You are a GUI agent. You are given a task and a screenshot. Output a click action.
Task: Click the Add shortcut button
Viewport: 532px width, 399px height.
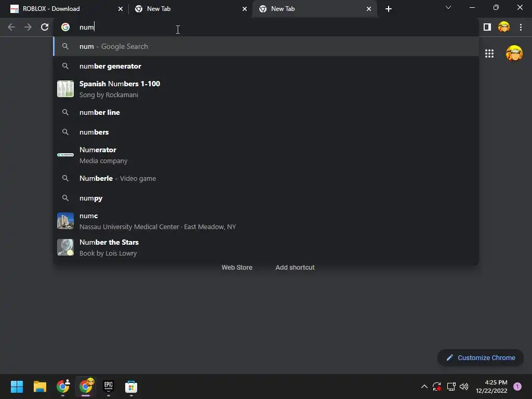(x=295, y=268)
